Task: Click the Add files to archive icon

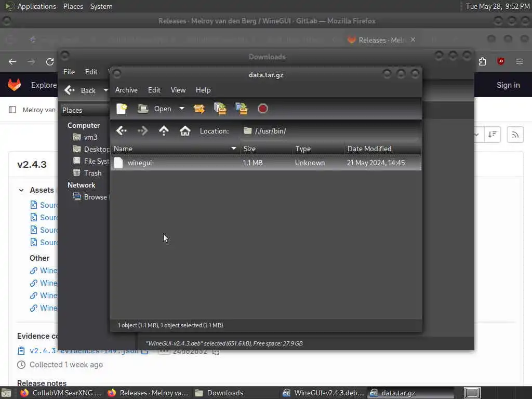Action: (x=220, y=109)
